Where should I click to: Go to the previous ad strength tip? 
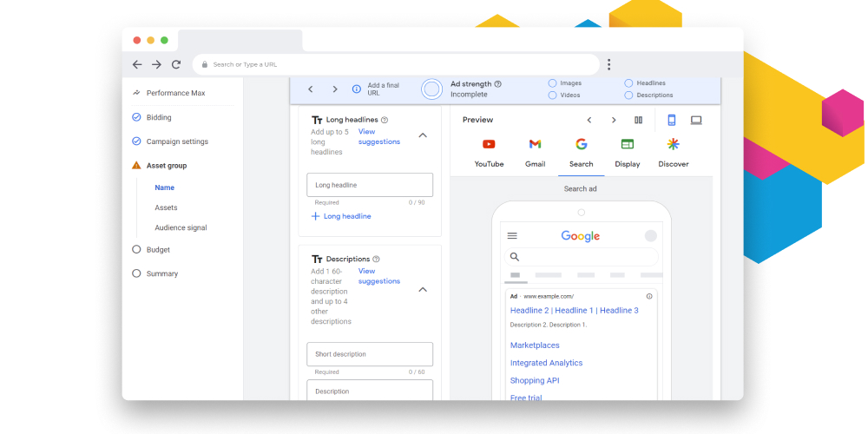pos(311,89)
